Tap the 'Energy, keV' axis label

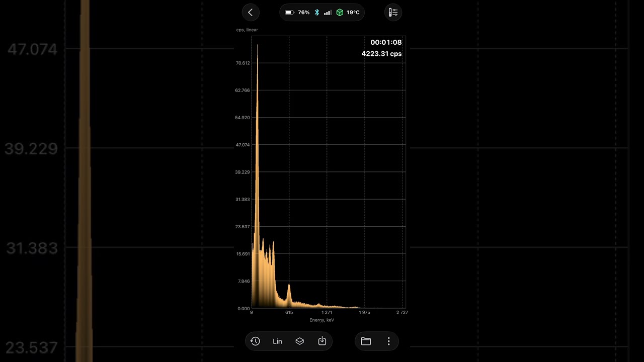click(322, 320)
